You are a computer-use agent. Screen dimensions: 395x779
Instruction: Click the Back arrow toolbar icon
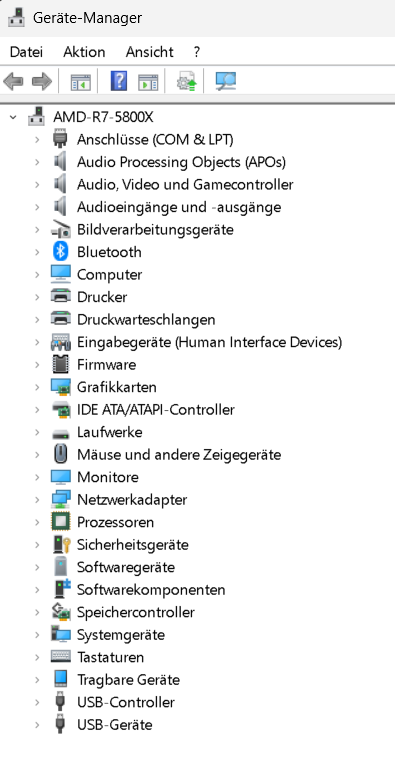click(x=13, y=81)
